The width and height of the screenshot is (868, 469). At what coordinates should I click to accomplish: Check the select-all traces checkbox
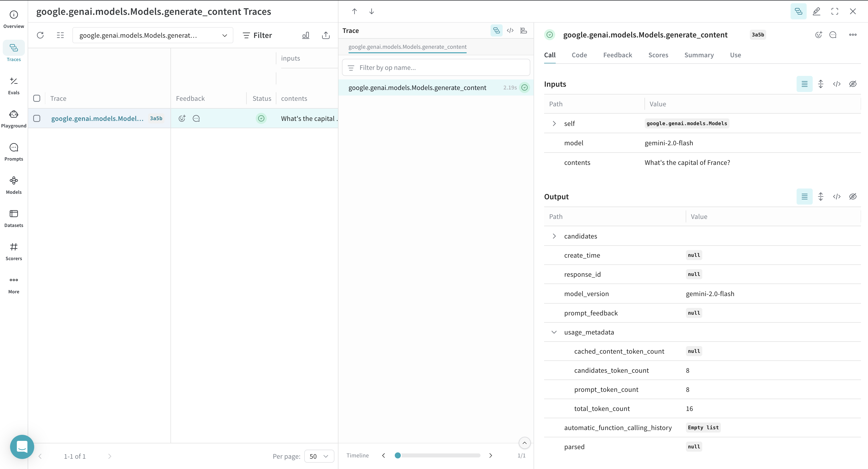[37, 98]
